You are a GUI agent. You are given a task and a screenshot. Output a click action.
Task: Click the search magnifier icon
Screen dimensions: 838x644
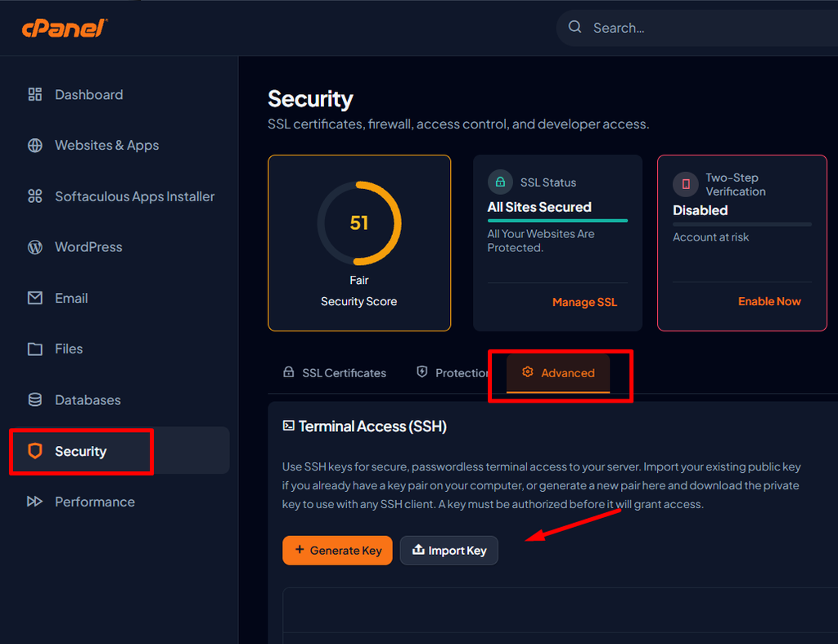(x=574, y=27)
